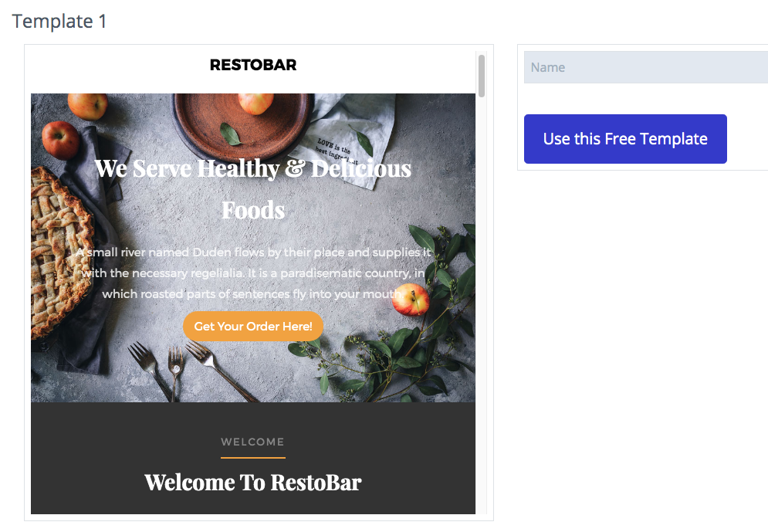
Task: Click the apple on the clay plate
Action: pos(255,103)
